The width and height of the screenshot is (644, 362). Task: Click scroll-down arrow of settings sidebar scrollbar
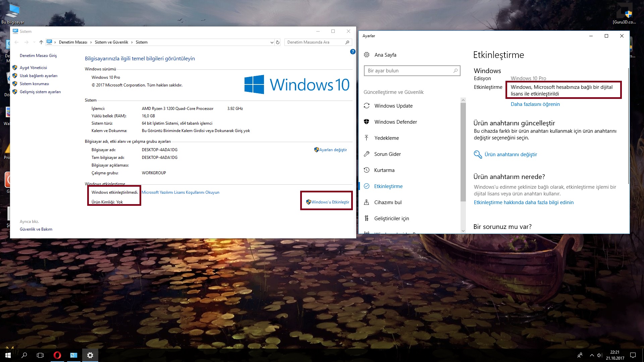[x=463, y=231]
